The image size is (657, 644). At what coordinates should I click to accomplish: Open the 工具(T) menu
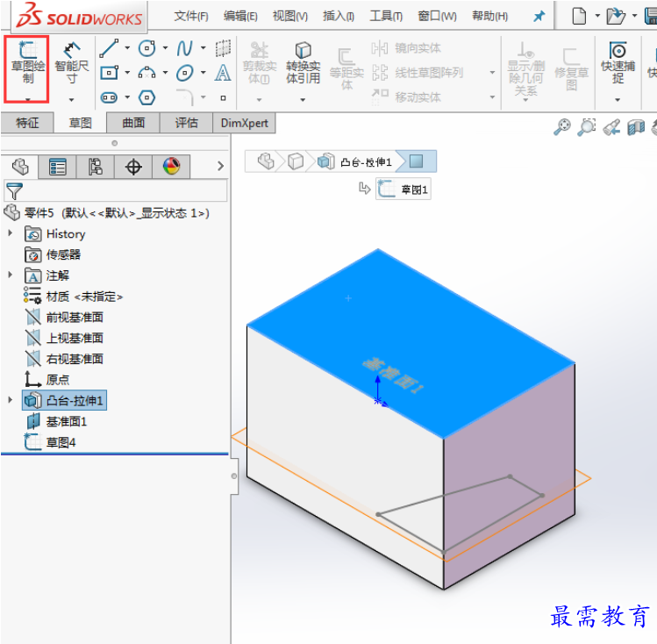pos(386,17)
